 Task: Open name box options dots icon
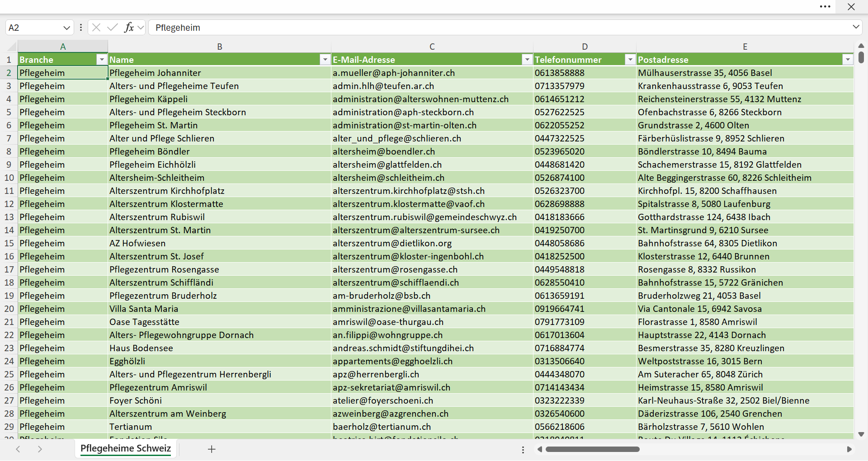click(x=81, y=28)
